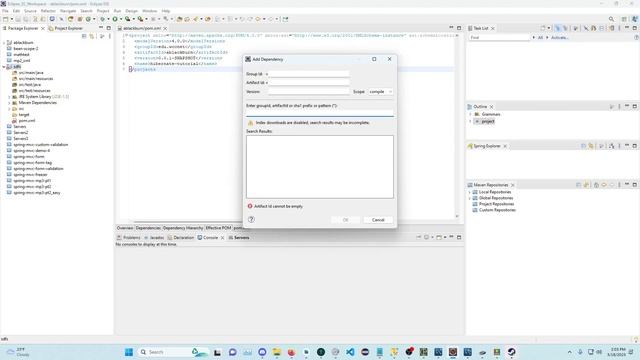
Task: Open the Window menu
Action: point(149,11)
